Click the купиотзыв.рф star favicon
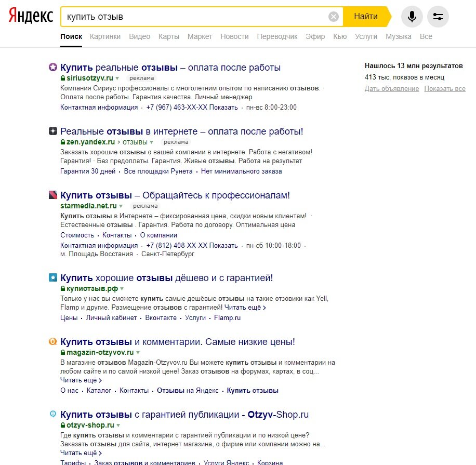476x465 pixels. (53, 277)
